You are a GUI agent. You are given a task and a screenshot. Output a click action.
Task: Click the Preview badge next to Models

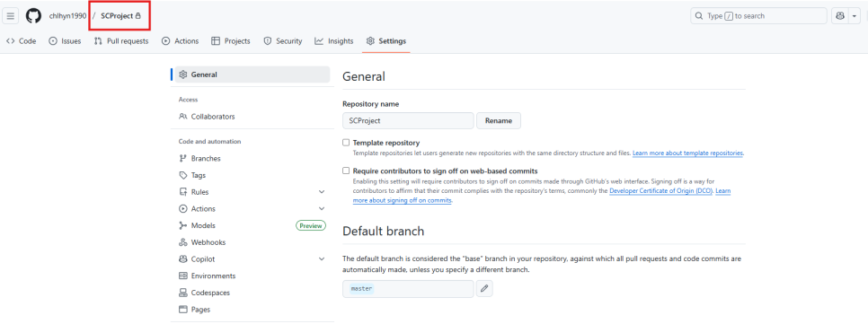click(x=311, y=225)
